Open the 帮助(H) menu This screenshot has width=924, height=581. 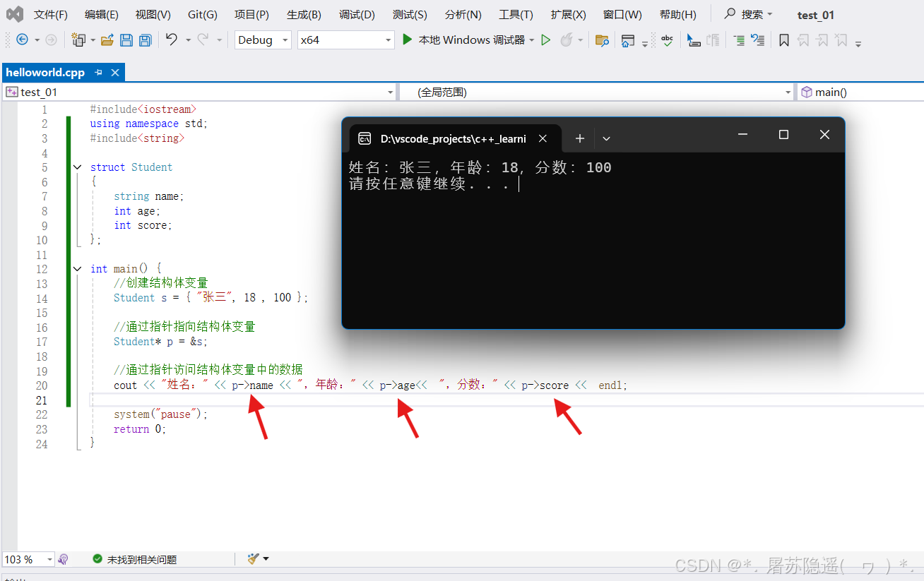[677, 15]
